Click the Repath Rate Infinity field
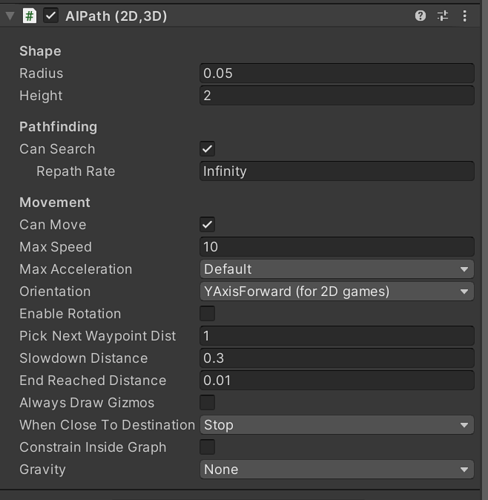This screenshot has width=488, height=500. [x=337, y=171]
